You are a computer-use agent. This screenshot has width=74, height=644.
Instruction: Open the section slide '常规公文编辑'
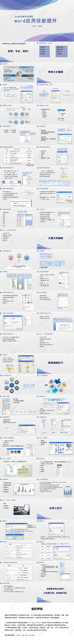[55, 73]
